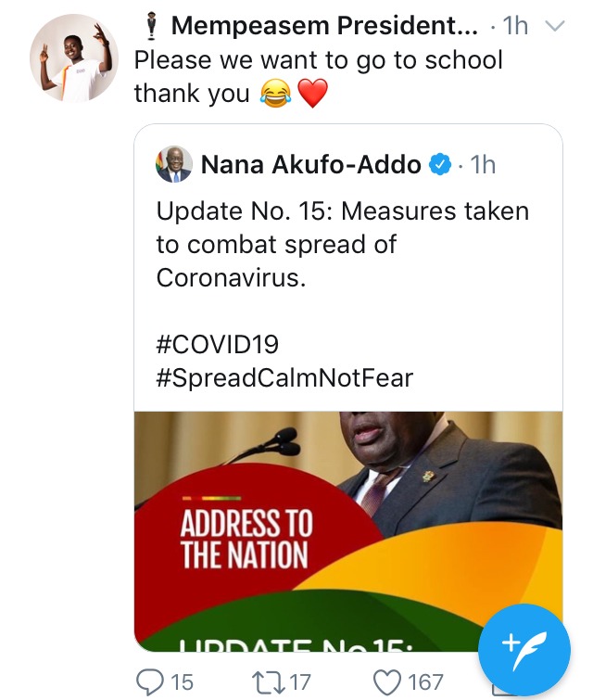Open the Nana Akufo-Addo account name
This screenshot has width=593, height=700.
coord(310,166)
